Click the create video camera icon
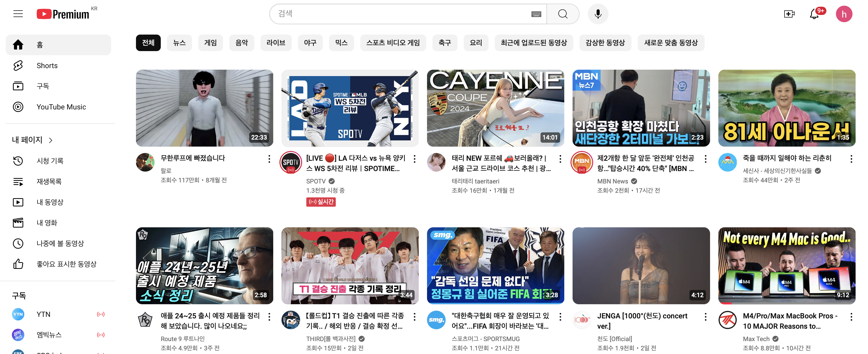Viewport: 868px width, 354px height. [789, 14]
